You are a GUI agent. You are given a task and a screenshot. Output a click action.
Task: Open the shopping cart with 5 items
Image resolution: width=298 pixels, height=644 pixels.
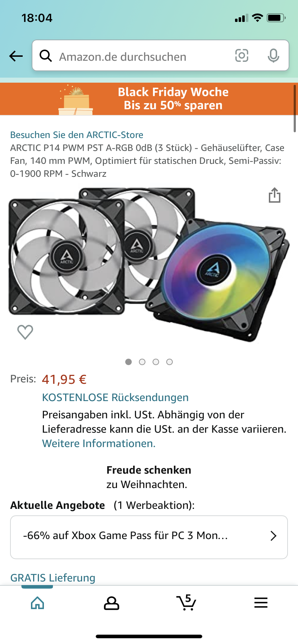186,602
